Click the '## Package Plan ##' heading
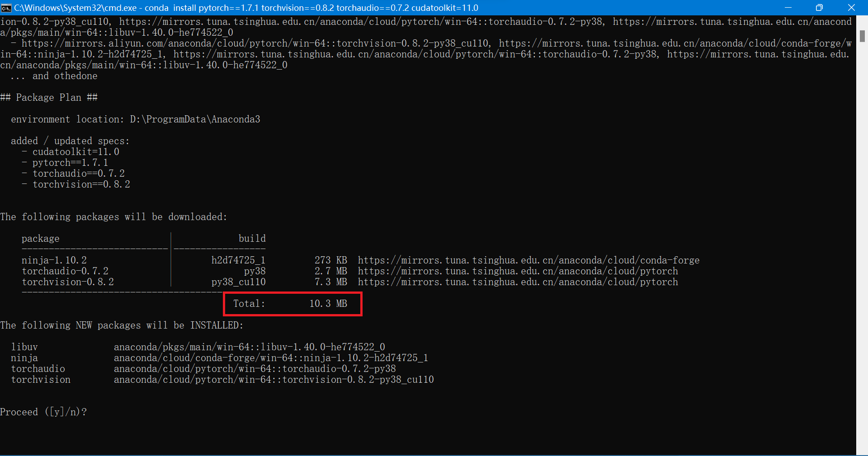The image size is (868, 456). click(x=49, y=98)
